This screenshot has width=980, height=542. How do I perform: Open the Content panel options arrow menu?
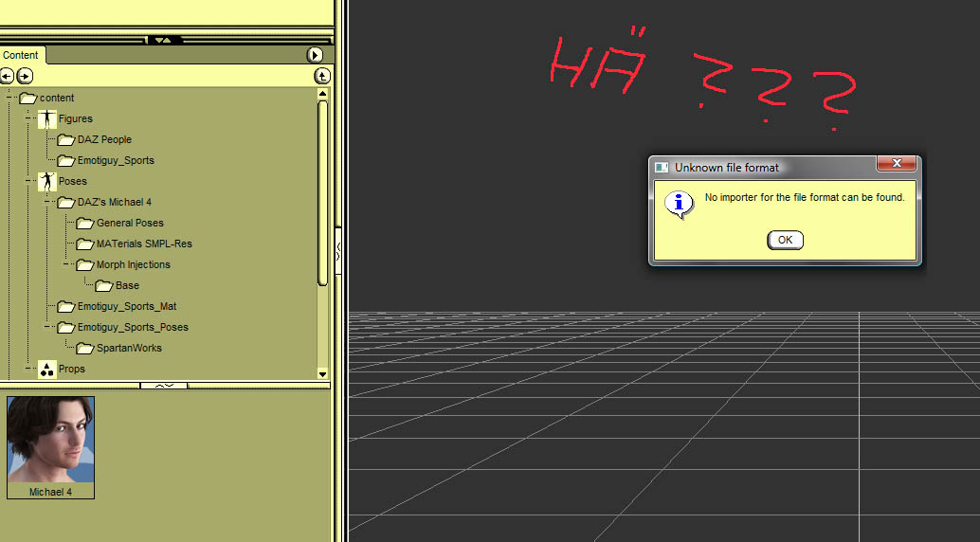point(315,55)
